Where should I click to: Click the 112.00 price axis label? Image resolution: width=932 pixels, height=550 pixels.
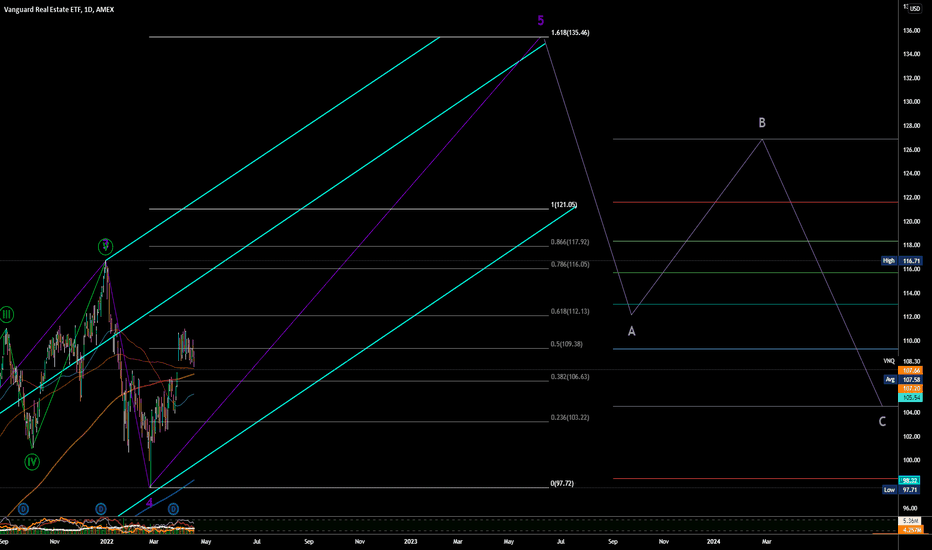[911, 317]
